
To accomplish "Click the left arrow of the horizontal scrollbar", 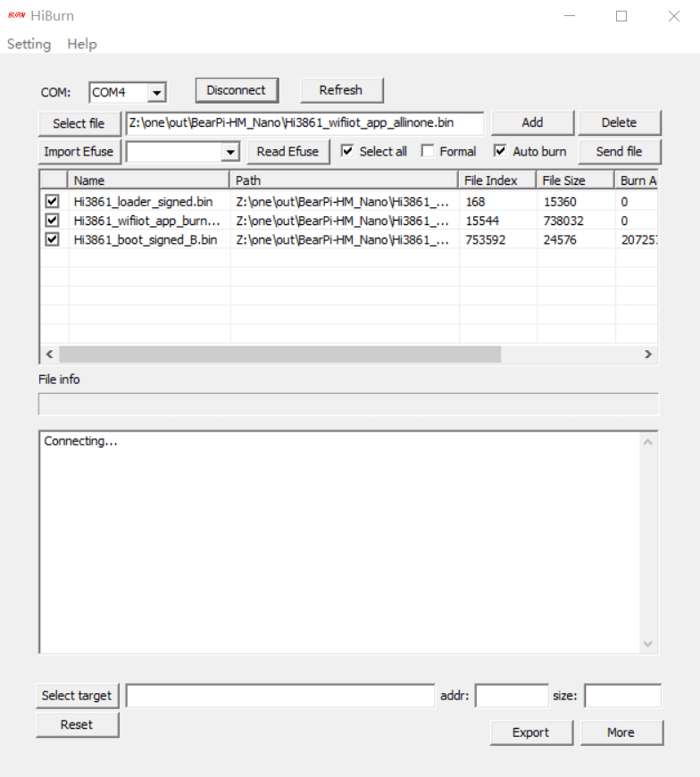I will click(49, 354).
